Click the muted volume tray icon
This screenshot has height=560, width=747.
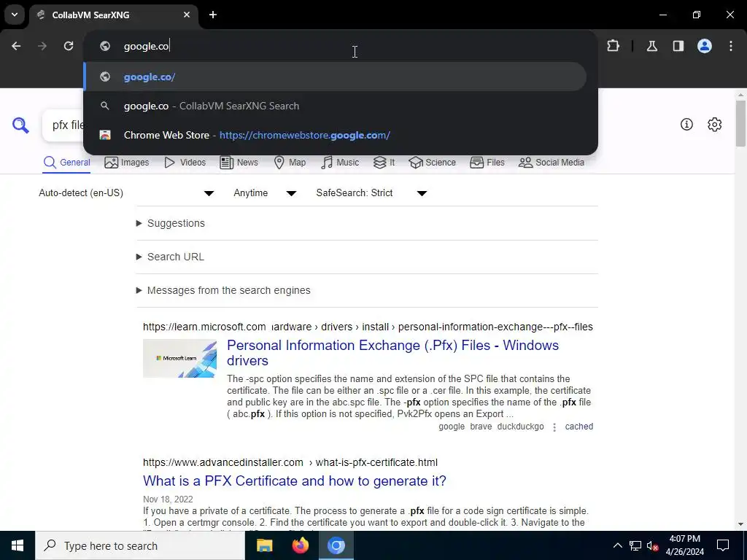(653, 545)
